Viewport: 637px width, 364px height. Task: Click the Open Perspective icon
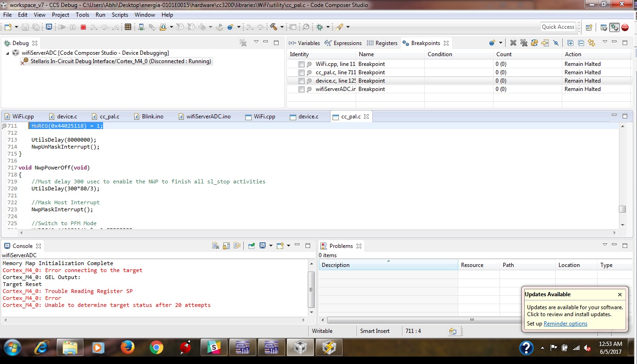click(x=589, y=27)
